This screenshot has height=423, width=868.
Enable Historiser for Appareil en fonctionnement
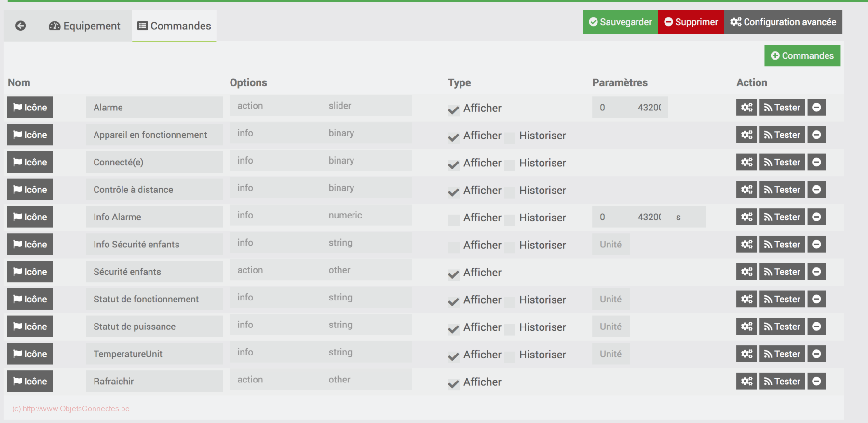click(510, 137)
